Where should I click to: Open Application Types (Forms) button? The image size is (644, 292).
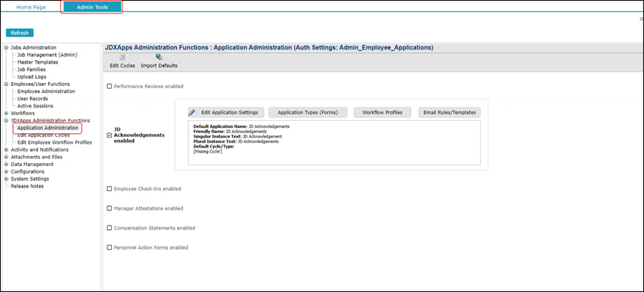pyautogui.click(x=307, y=112)
